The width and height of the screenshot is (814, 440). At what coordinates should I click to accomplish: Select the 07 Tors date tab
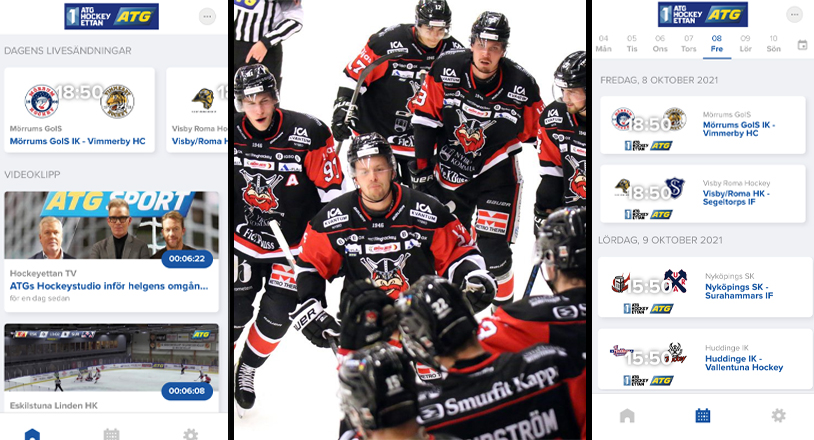click(688, 44)
